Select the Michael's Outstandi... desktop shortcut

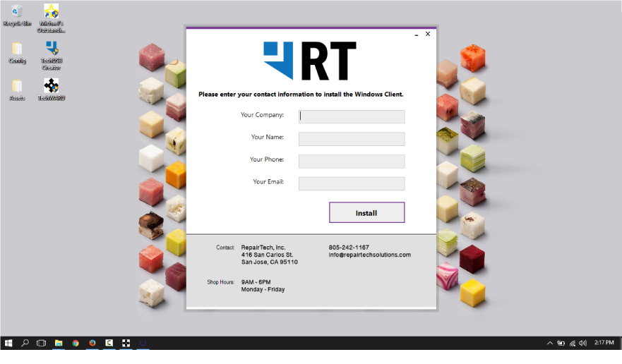click(51, 18)
